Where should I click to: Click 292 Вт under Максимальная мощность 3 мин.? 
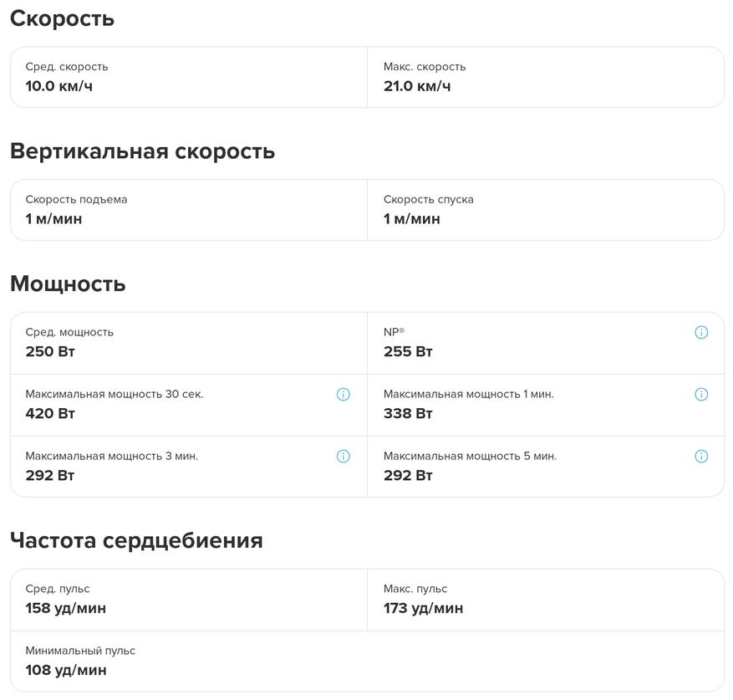click(50, 475)
